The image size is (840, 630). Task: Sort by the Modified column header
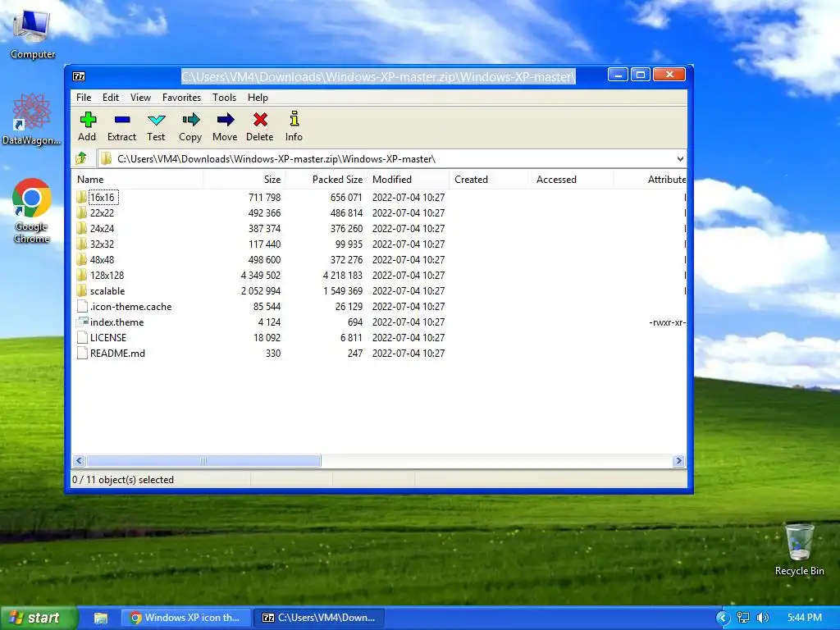point(409,180)
